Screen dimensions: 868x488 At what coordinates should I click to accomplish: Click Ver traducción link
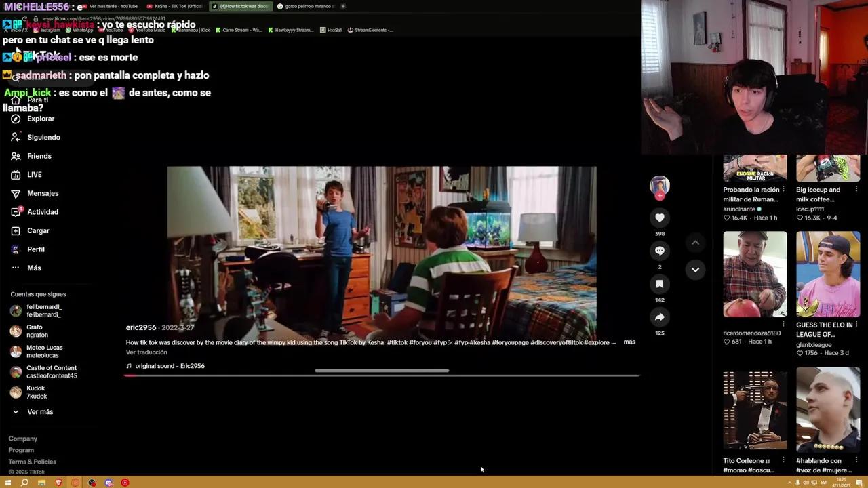[146, 352]
